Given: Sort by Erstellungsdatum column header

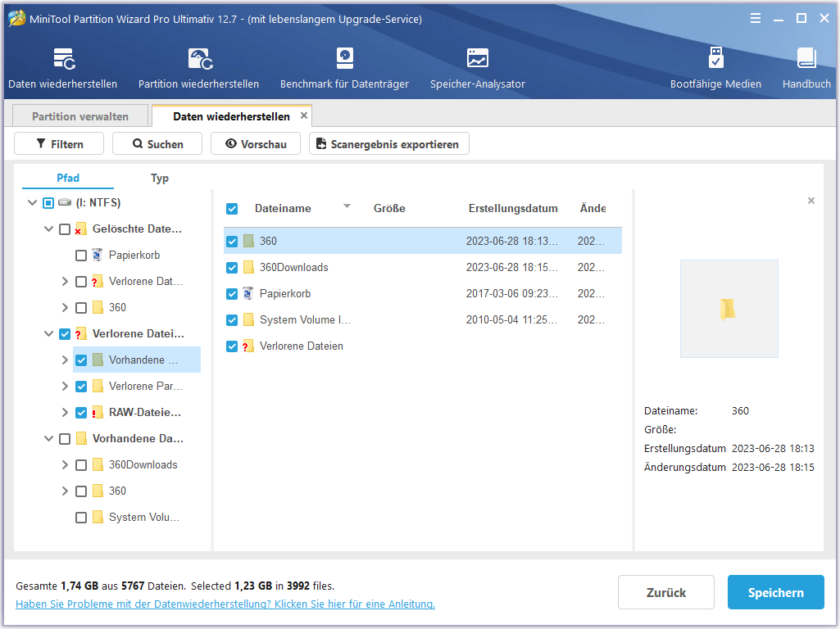Looking at the screenshot, I should point(513,208).
